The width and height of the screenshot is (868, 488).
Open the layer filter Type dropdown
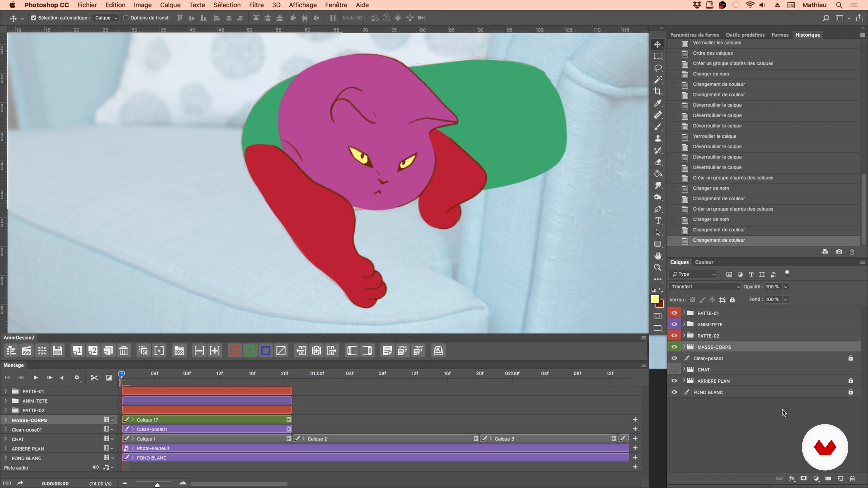click(x=693, y=274)
